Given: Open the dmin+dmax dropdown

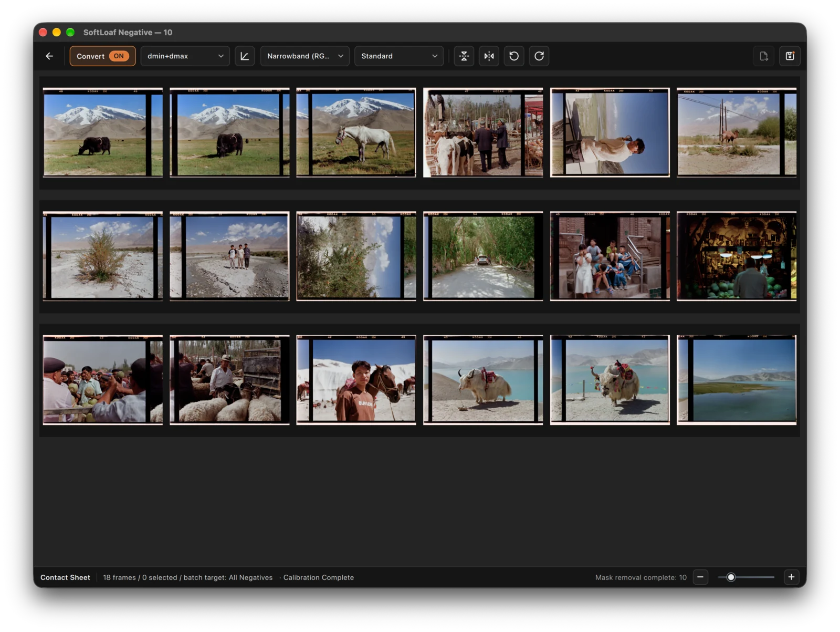Looking at the screenshot, I should click(x=185, y=56).
